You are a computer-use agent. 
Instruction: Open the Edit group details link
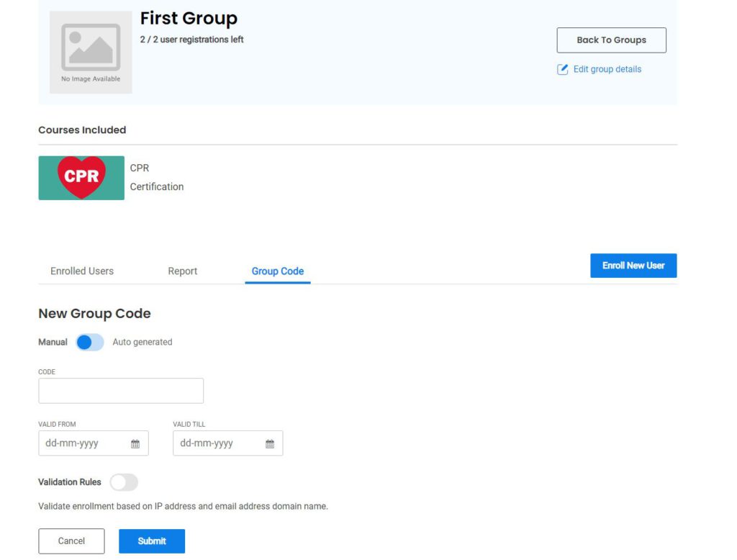607,70
